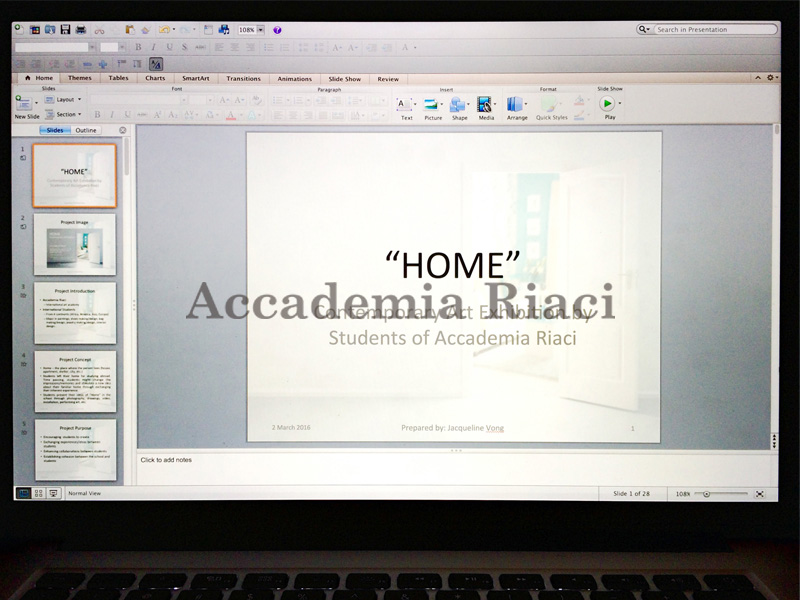This screenshot has width=800, height=600.
Task: Click the Media icon in Insert group
Action: click(x=484, y=105)
